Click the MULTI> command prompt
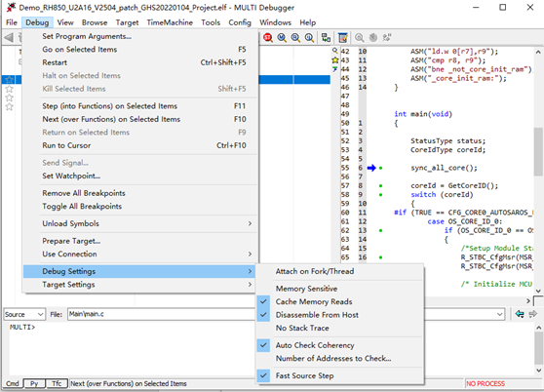The height and width of the screenshot is (392, 544). [22, 327]
